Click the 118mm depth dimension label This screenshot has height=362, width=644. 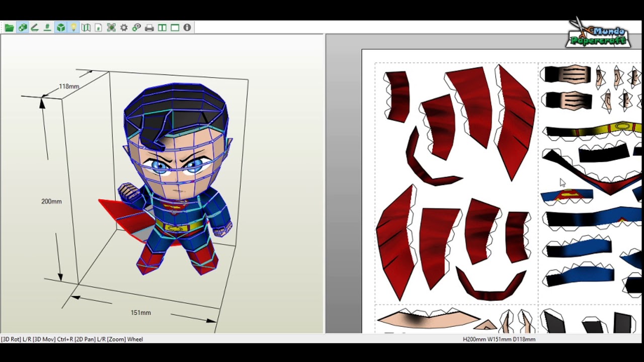click(69, 86)
